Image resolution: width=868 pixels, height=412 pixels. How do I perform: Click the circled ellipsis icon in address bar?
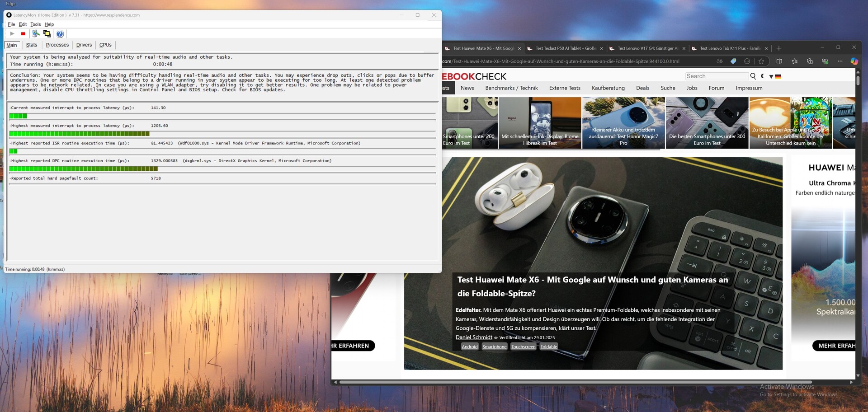[x=747, y=61]
